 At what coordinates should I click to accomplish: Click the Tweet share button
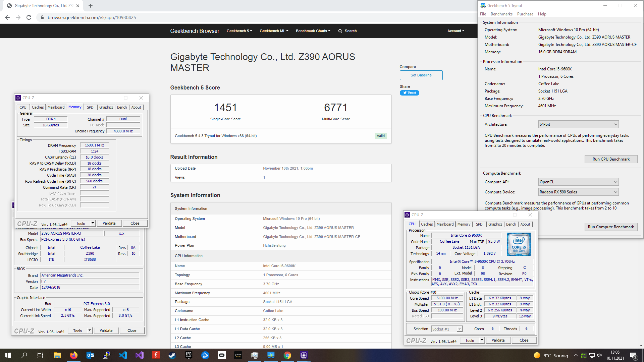point(409,93)
